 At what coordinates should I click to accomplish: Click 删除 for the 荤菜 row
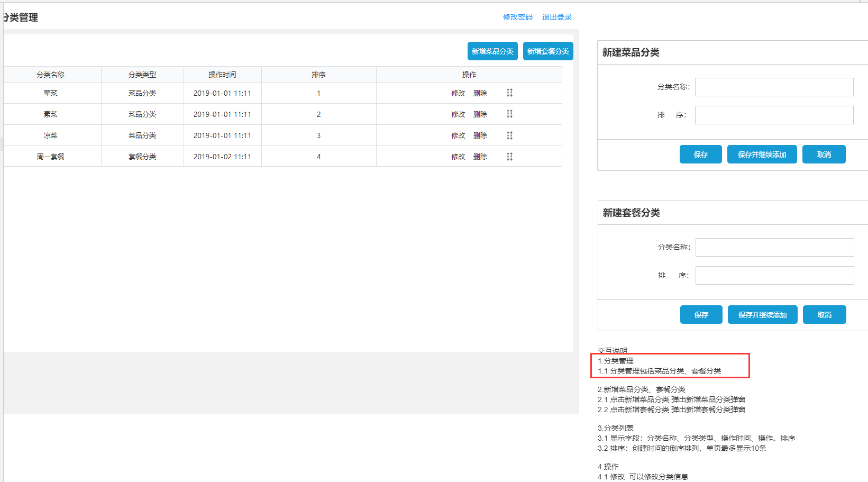[x=480, y=93]
